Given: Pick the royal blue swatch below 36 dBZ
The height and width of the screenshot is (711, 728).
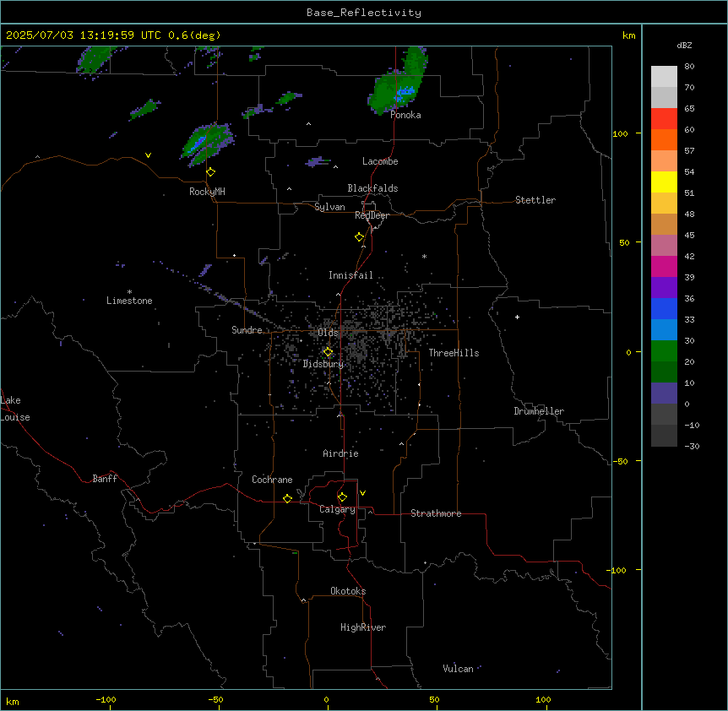Looking at the screenshot, I should pyautogui.click(x=664, y=308).
